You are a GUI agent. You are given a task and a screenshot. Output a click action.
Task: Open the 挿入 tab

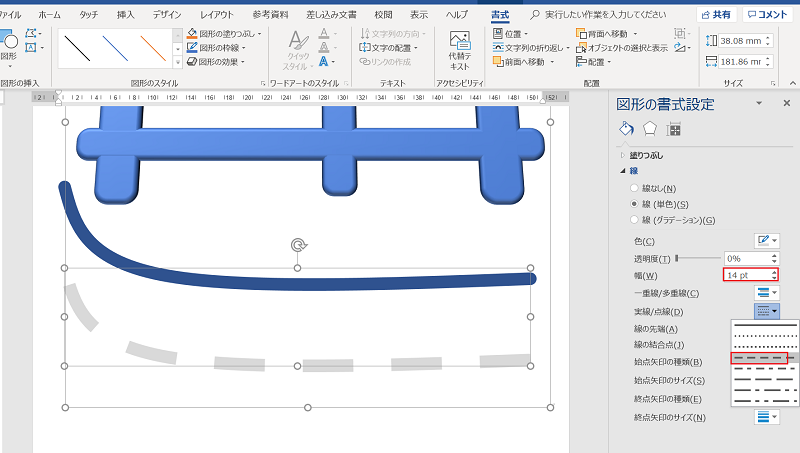[125, 15]
